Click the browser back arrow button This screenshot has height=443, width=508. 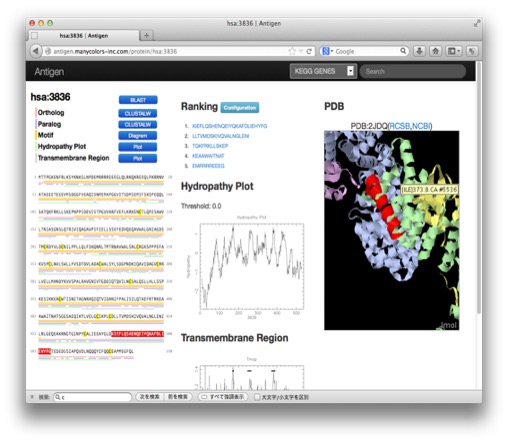(x=35, y=51)
